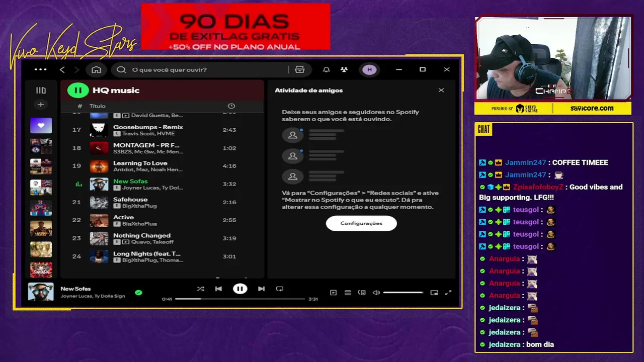Click the search box "O que você quer ouvir?"
This screenshot has height=362, width=644.
tap(210, 69)
